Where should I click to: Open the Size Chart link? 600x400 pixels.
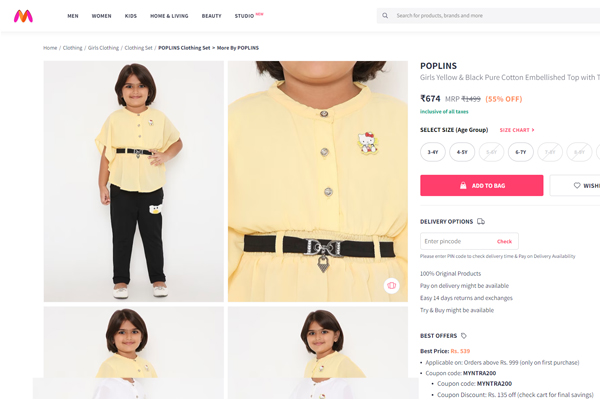point(517,130)
